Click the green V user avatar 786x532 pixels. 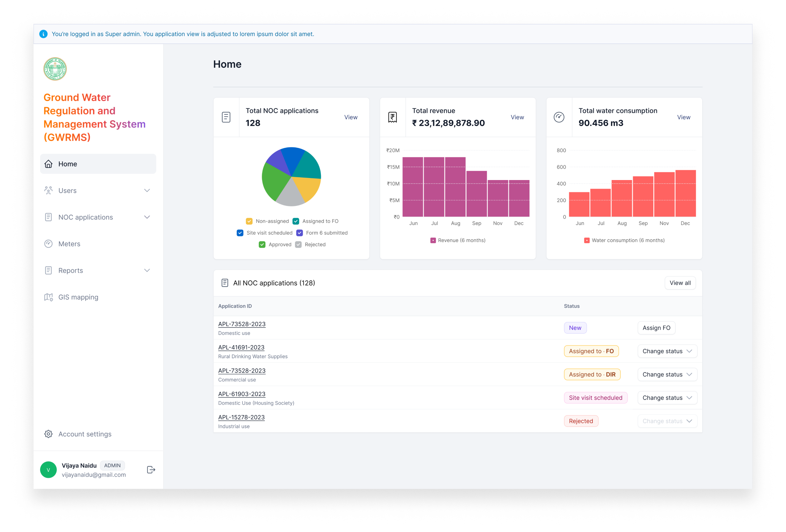(48, 469)
